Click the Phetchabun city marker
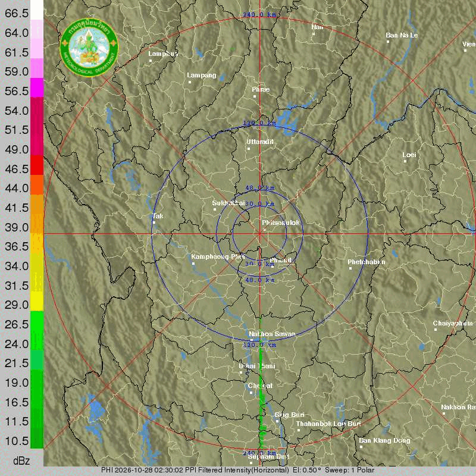This screenshot has width=476, height=476. [x=350, y=268]
